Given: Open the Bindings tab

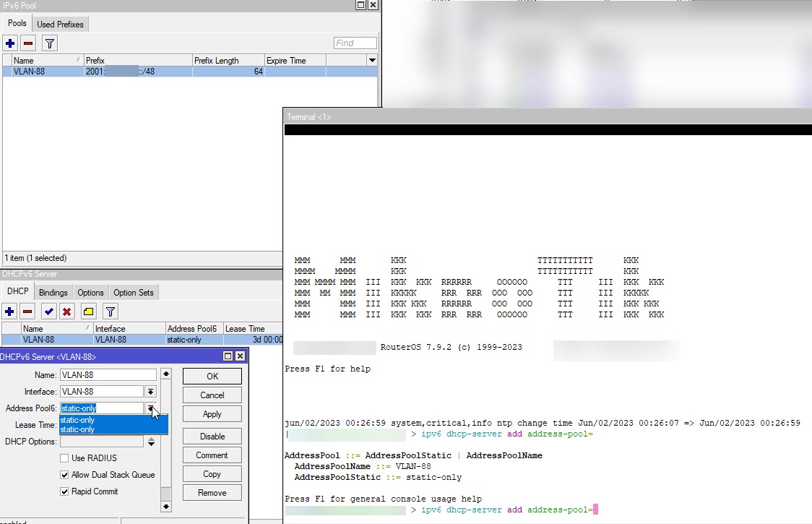Looking at the screenshot, I should (53, 293).
